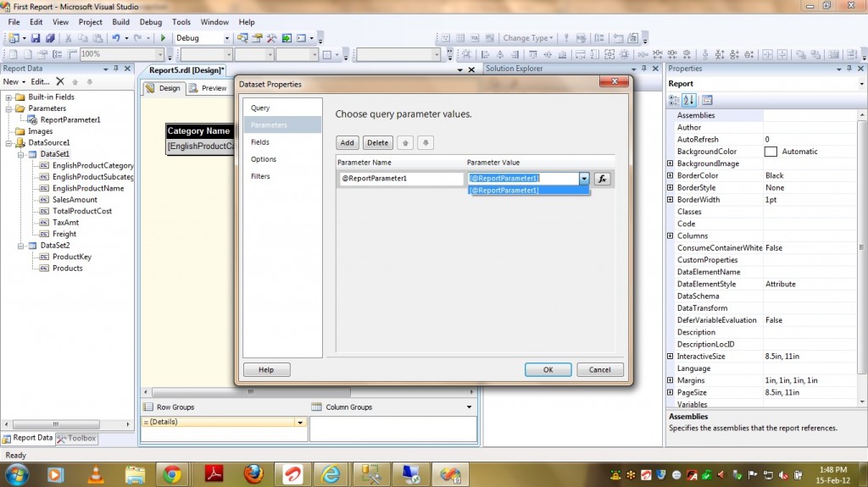This screenshot has height=487, width=868.
Task: Click the Undo toolbar icon
Action: pyautogui.click(x=115, y=38)
